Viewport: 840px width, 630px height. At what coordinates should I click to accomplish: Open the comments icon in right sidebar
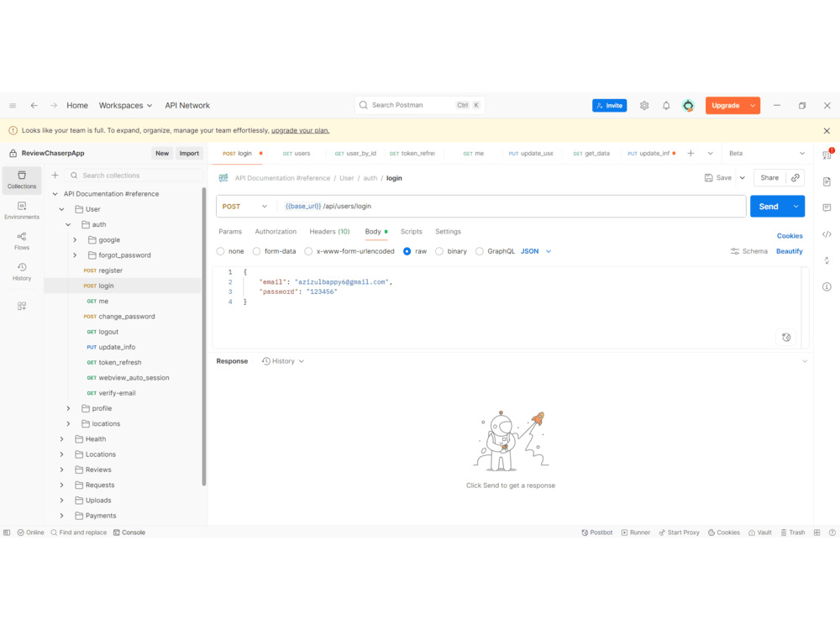(827, 207)
